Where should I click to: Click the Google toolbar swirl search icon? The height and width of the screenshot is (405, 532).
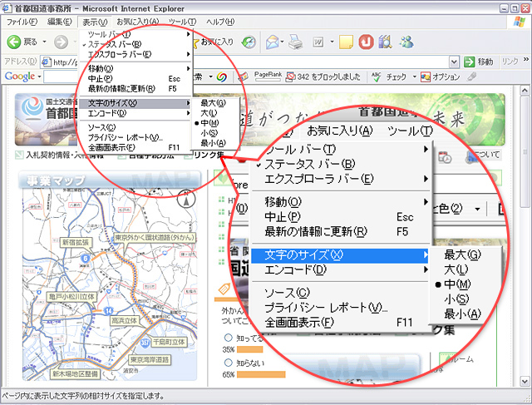(222, 77)
